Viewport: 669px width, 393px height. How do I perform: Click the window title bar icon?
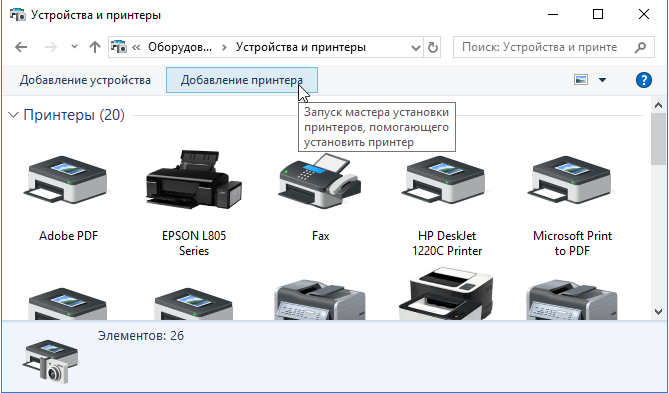[17, 15]
